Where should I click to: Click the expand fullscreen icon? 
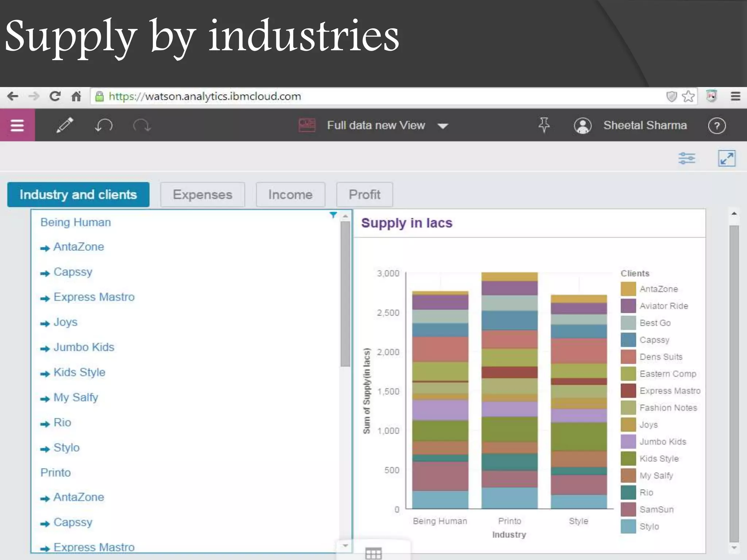[x=727, y=159]
